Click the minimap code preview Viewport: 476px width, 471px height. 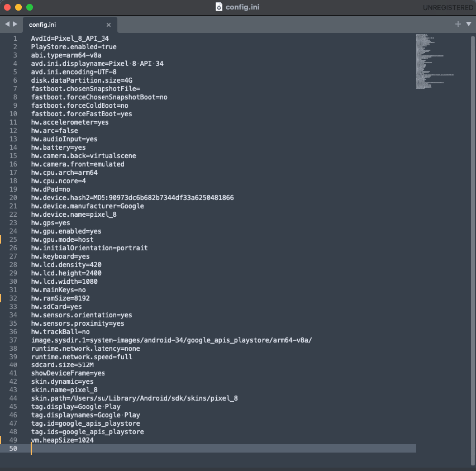click(435, 61)
